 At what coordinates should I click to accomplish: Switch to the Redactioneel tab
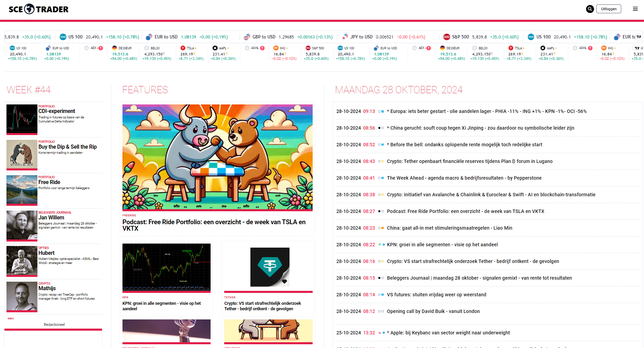coord(54,325)
